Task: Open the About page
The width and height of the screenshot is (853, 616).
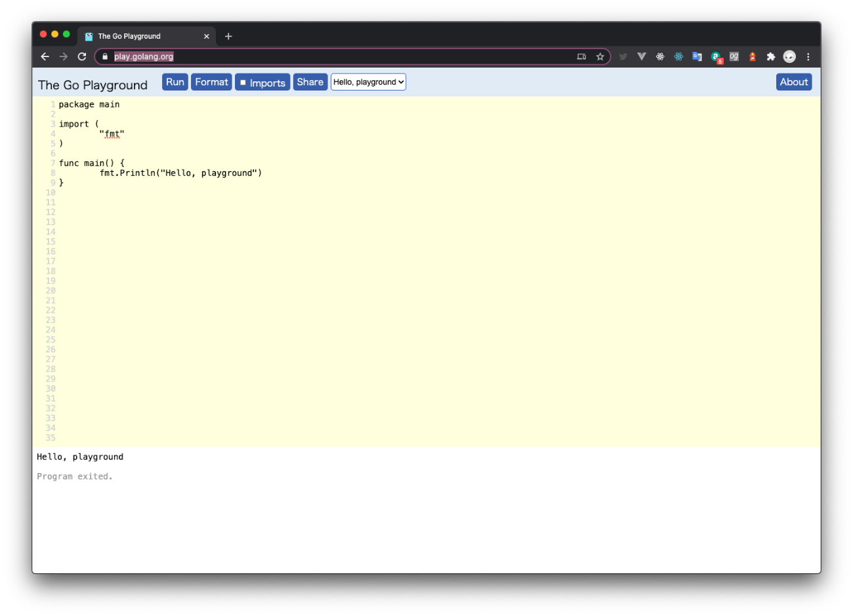Action: point(794,82)
